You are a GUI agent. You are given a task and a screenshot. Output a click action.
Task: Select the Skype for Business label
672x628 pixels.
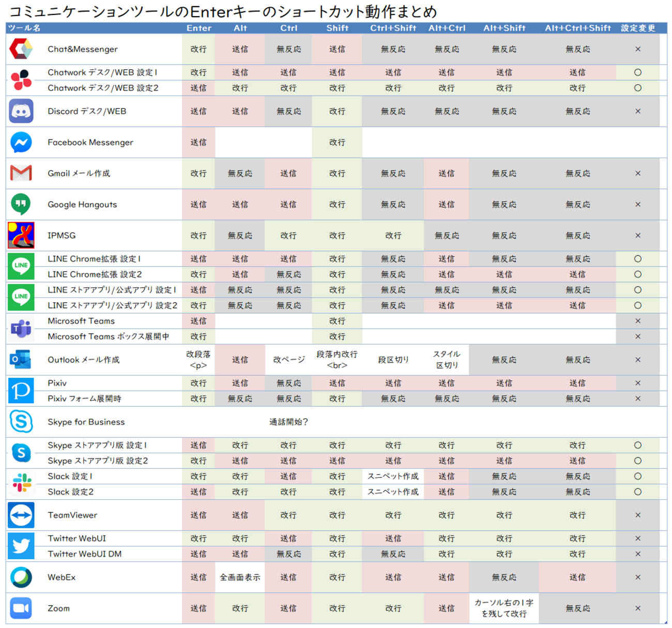point(86,422)
